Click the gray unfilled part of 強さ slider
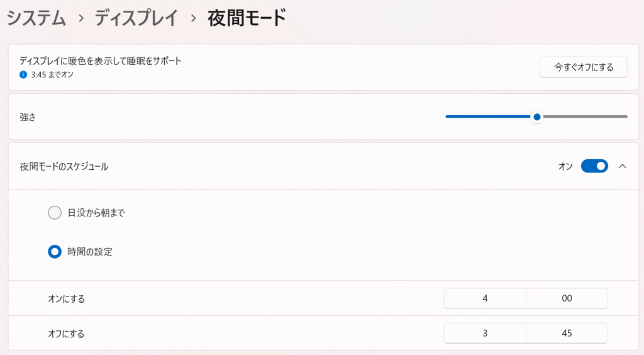This screenshot has width=644, height=355. pos(585,116)
